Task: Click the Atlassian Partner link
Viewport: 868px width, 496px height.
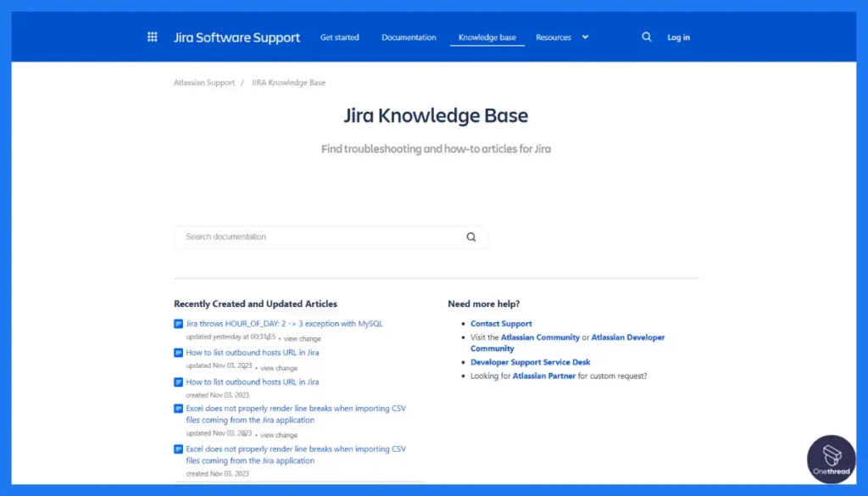Action: point(543,376)
